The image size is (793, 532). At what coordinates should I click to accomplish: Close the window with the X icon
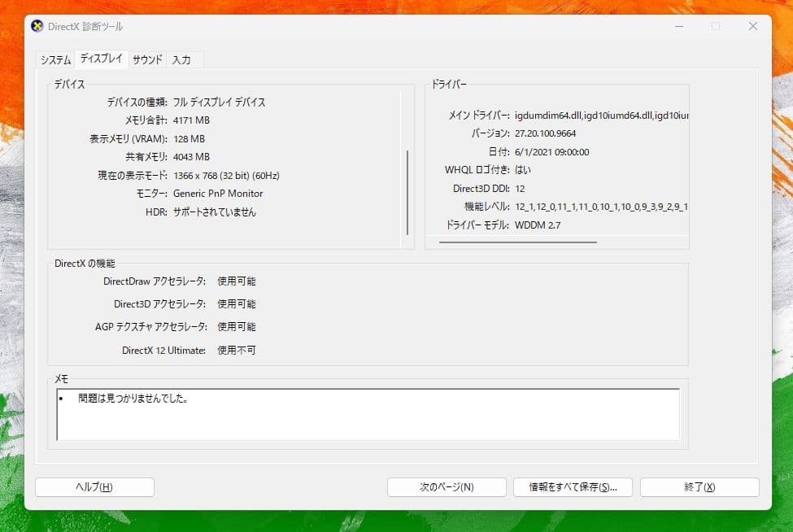click(753, 26)
